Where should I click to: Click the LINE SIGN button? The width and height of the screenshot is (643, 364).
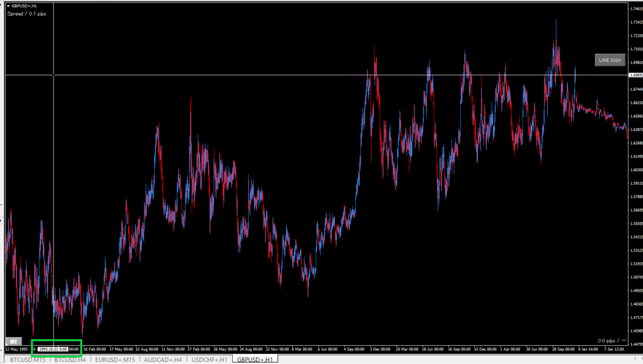click(609, 60)
